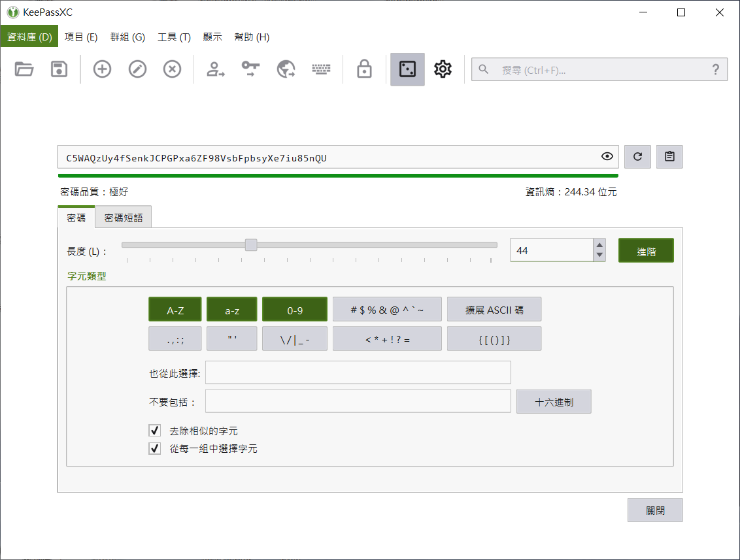
Task: Enable the \ / | _ - character set
Action: point(294,338)
